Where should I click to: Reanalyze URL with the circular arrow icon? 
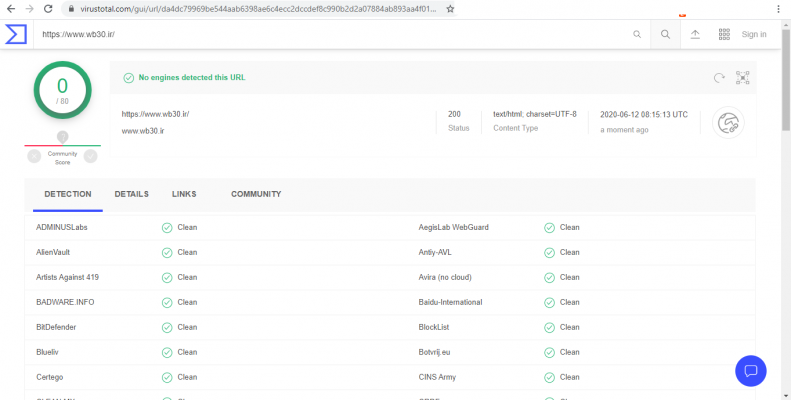[719, 78]
